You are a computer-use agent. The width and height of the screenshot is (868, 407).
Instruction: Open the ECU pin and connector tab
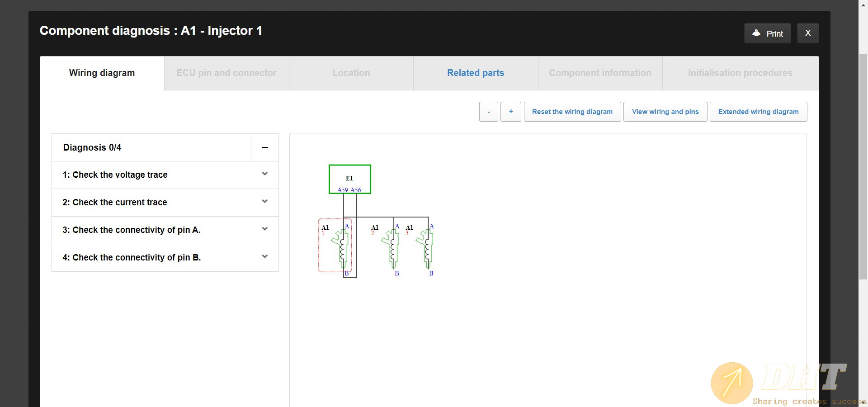click(226, 73)
